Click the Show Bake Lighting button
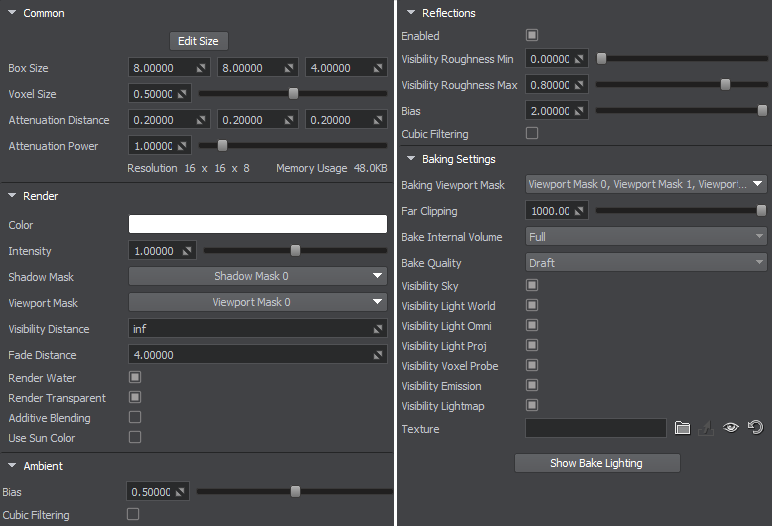The width and height of the screenshot is (772, 526). pos(597,463)
